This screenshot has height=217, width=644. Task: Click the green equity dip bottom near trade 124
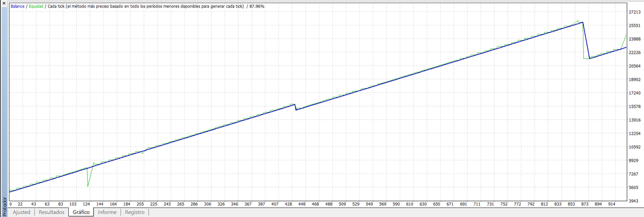click(87, 186)
